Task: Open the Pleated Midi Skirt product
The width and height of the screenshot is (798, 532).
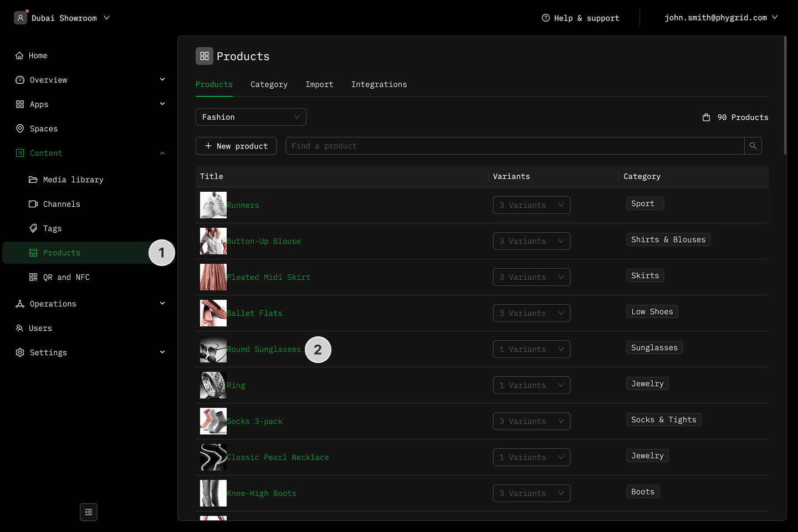Action: pyautogui.click(x=268, y=277)
